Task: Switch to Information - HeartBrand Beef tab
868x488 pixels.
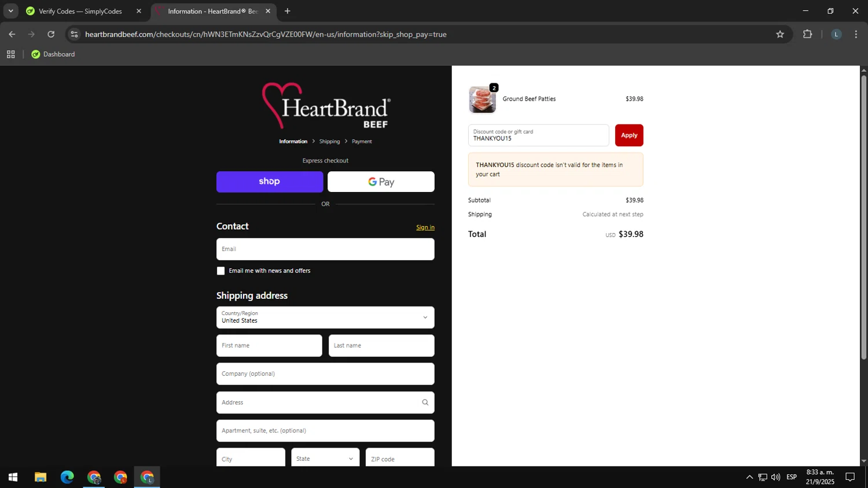Action: 211,11
